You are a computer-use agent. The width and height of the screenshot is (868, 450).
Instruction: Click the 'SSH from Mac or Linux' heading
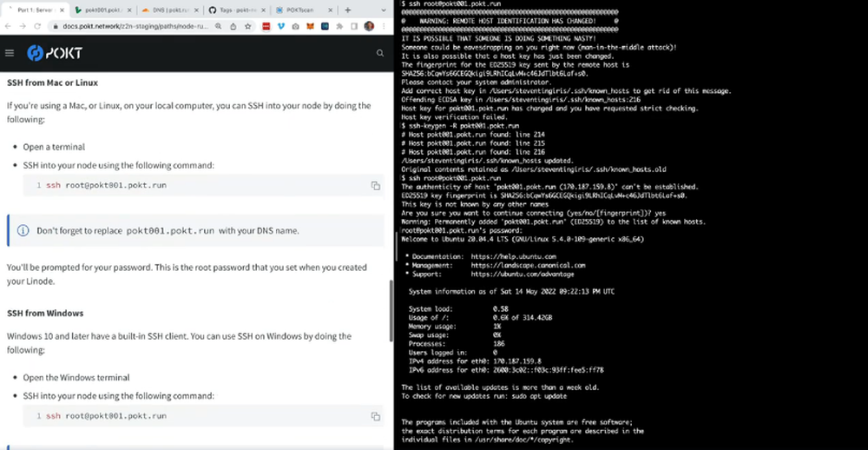pyautogui.click(x=53, y=83)
